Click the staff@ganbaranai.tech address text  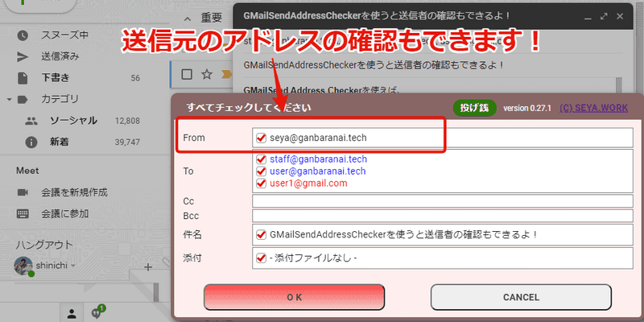[x=318, y=159]
